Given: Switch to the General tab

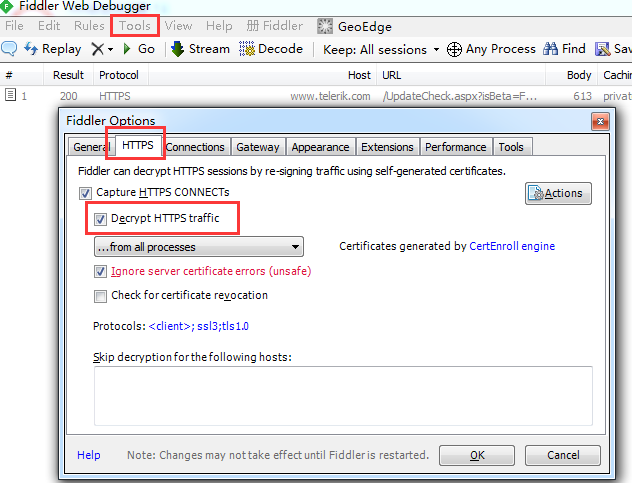Looking at the screenshot, I should [89, 147].
